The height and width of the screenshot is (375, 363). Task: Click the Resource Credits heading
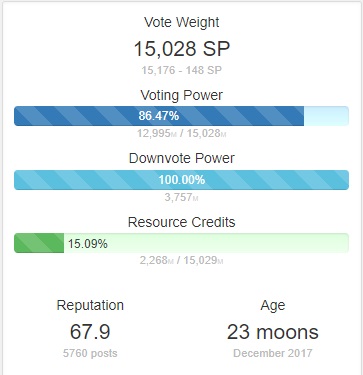pos(182,222)
